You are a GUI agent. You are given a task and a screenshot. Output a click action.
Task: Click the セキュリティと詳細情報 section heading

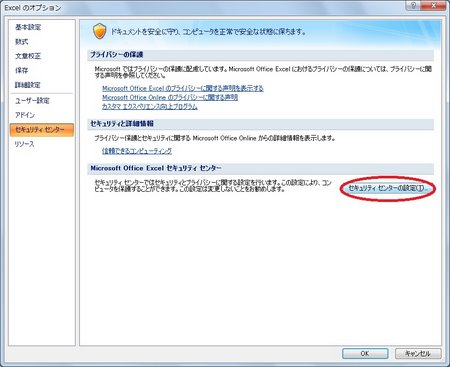point(122,124)
